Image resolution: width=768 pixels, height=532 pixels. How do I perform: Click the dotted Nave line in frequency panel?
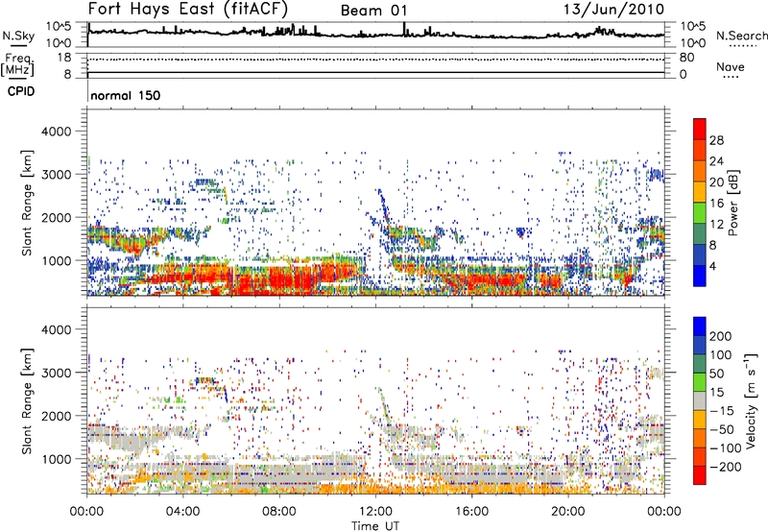point(375,60)
